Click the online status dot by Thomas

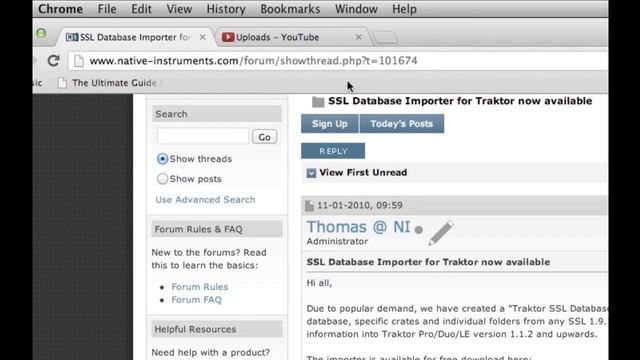point(418,230)
